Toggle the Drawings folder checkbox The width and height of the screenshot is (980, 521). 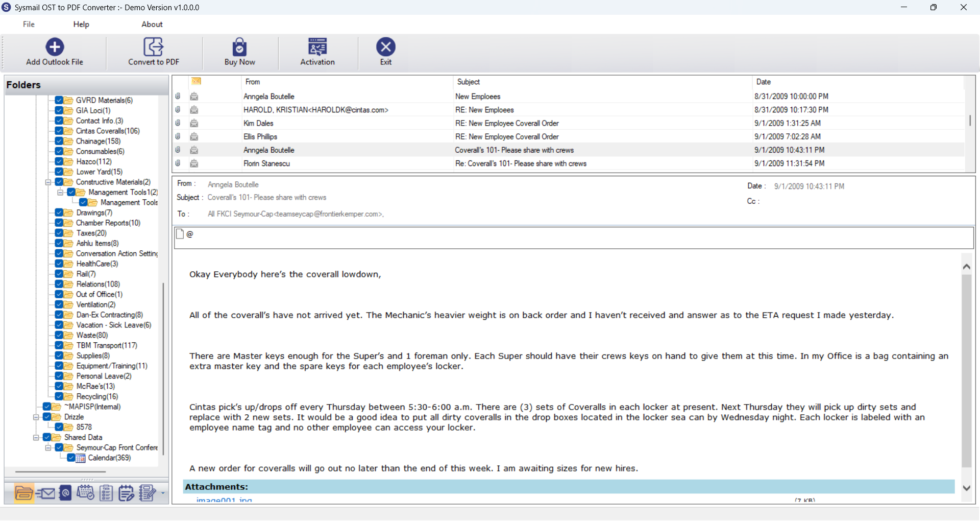[59, 212]
